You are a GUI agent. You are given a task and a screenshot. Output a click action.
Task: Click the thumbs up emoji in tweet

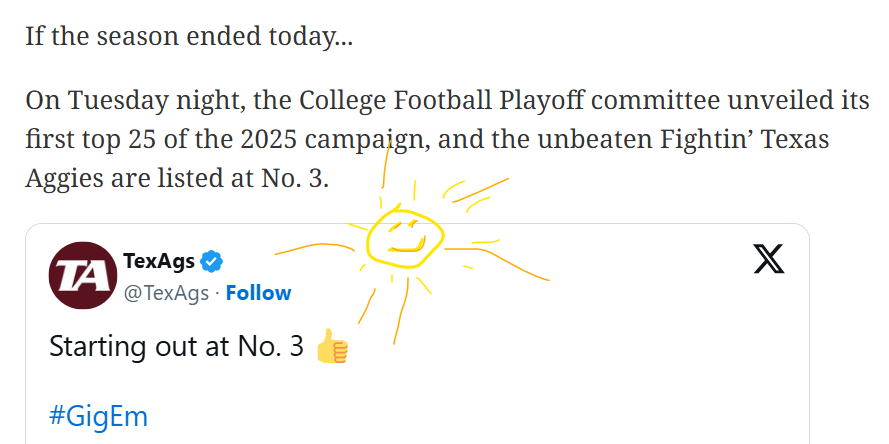pyautogui.click(x=331, y=348)
